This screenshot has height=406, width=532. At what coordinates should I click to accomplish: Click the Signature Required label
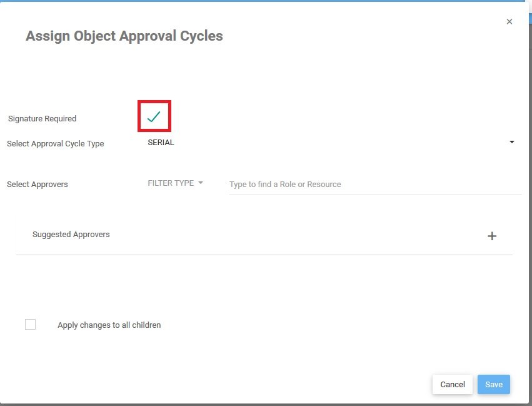42,119
